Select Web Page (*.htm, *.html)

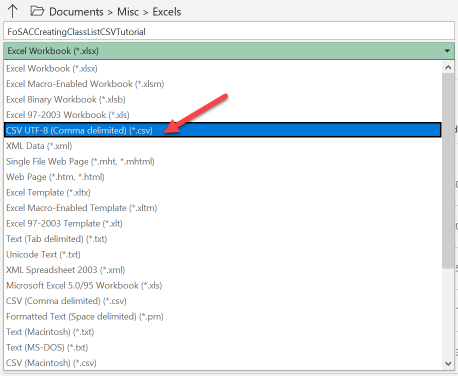[x=223, y=177]
